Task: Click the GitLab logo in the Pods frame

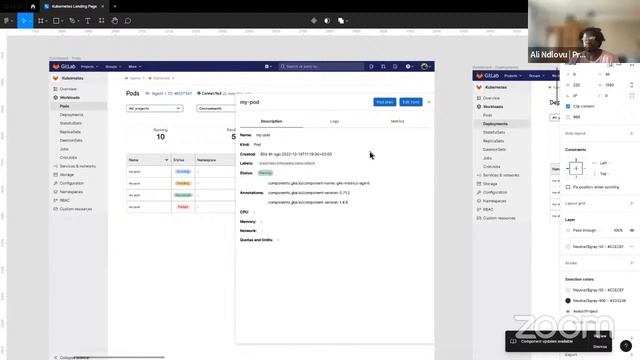Action: pyautogui.click(x=64, y=67)
